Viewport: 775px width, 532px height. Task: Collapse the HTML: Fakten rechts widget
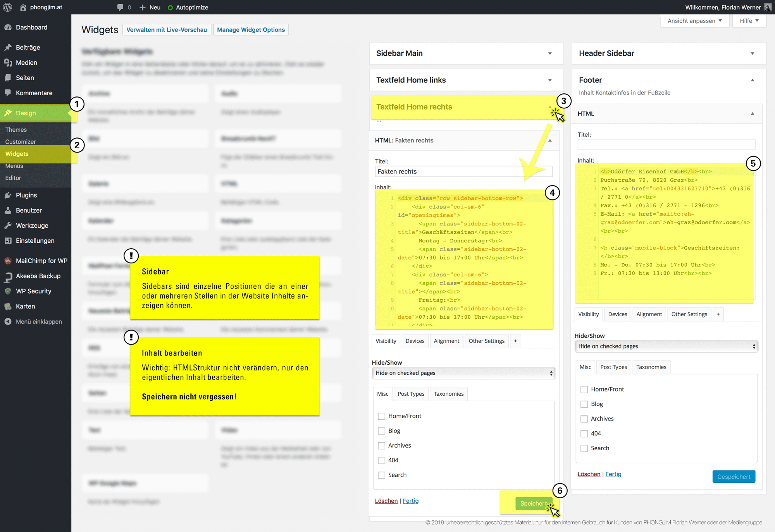pyautogui.click(x=550, y=140)
